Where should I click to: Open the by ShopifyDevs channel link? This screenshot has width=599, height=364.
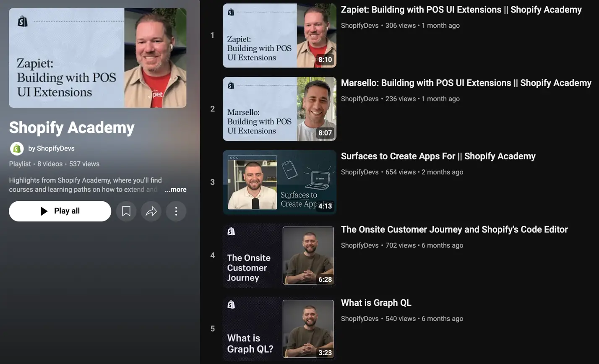click(51, 148)
